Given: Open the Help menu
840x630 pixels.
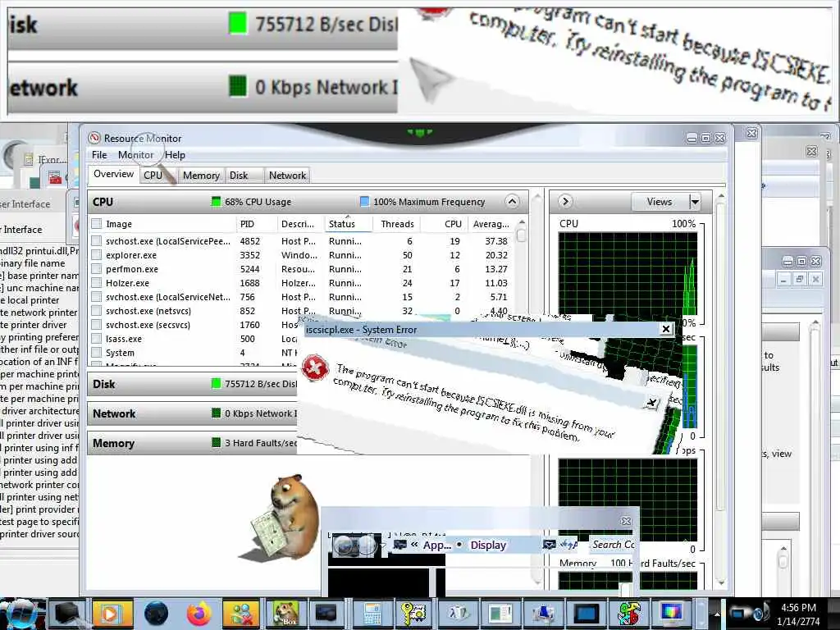Looking at the screenshot, I should tap(175, 155).
